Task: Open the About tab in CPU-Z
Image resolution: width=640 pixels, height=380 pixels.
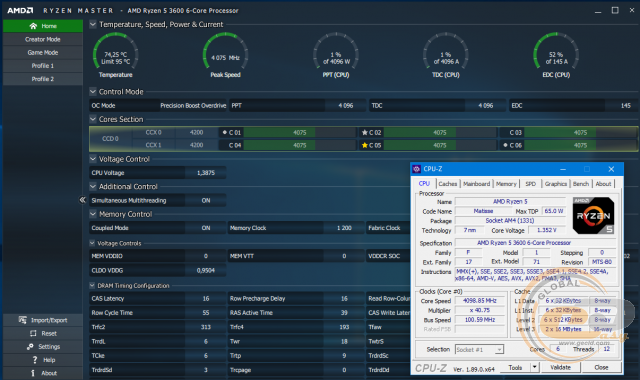Action: click(x=603, y=184)
